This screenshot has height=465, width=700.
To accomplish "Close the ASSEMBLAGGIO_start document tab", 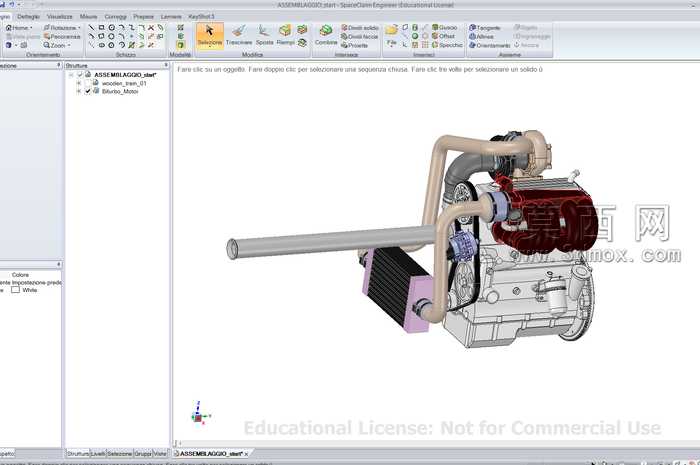I will point(246,454).
